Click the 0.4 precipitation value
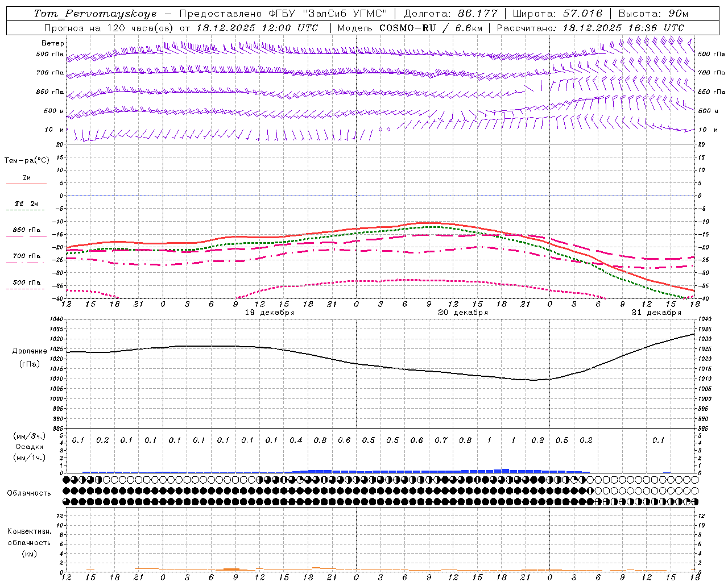 (296, 440)
